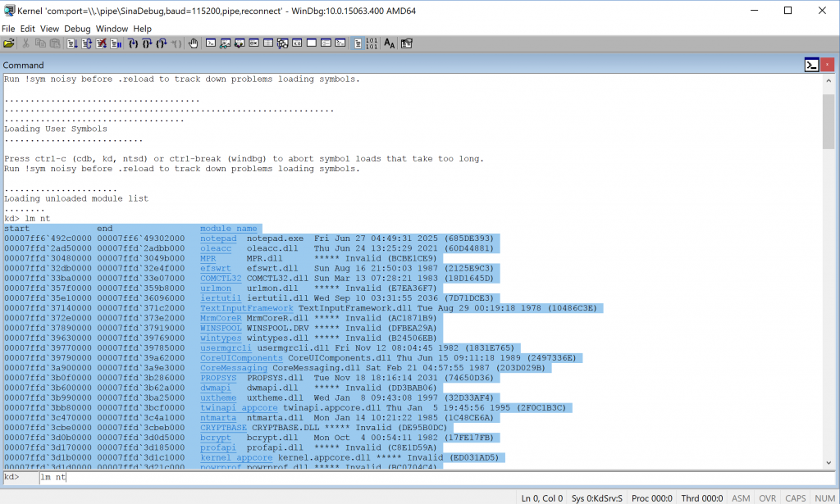Click the bcrypt module link
This screenshot has width=840, height=504.
tap(216, 438)
